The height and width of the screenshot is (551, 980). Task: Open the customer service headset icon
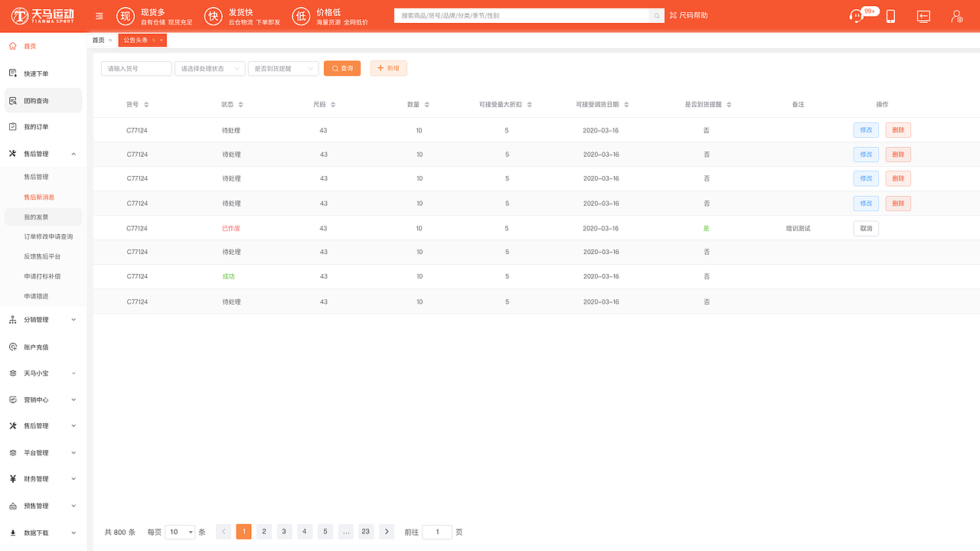point(857,15)
